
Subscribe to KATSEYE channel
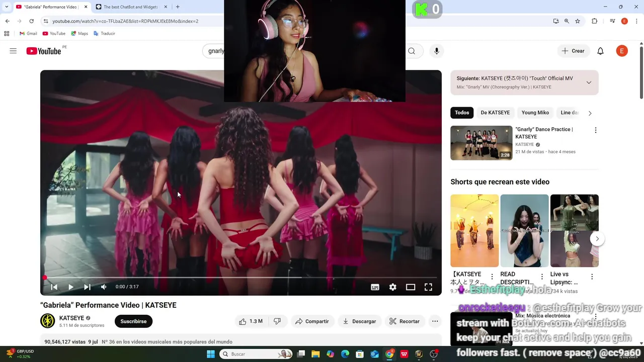point(133,321)
